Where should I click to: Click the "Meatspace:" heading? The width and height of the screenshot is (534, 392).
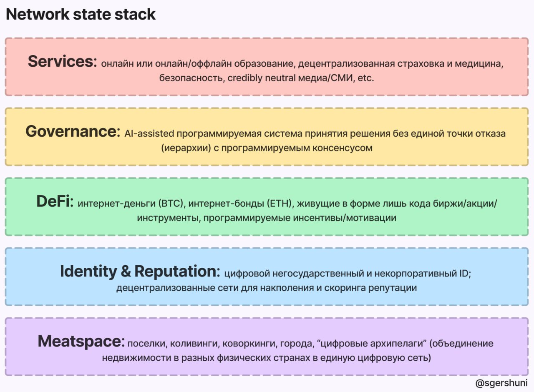tap(81, 342)
